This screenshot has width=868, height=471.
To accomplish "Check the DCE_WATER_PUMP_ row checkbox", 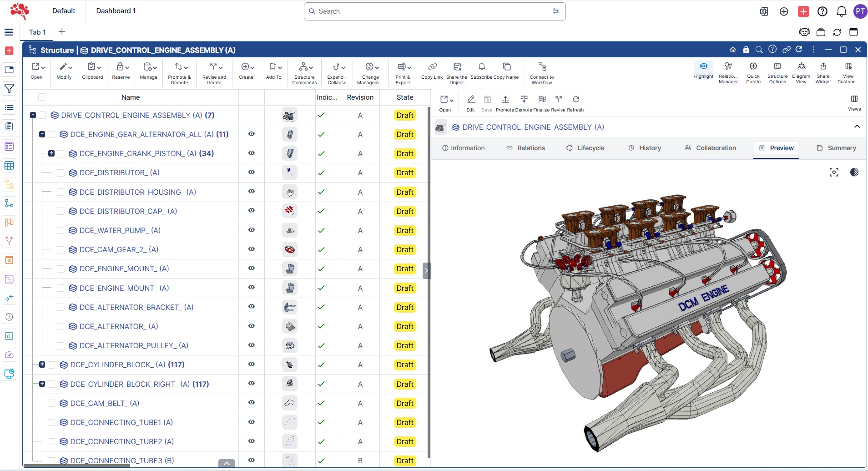I will click(x=61, y=231).
